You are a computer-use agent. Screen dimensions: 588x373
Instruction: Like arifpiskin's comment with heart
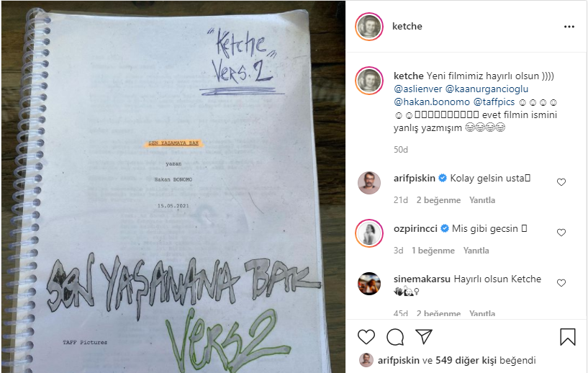click(x=561, y=182)
